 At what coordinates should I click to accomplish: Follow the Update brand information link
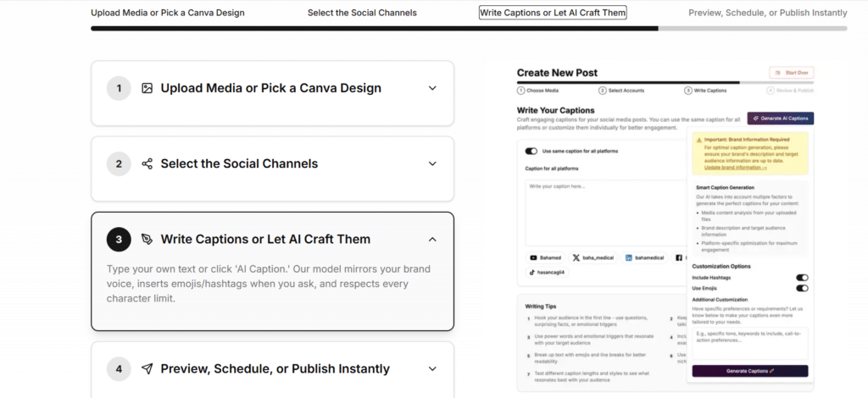pos(734,168)
